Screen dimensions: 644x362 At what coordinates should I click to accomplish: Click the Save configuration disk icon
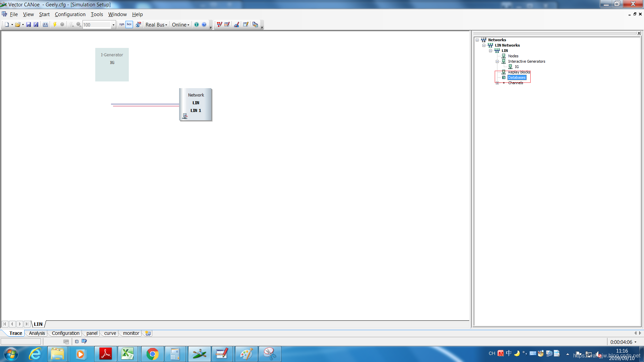click(29, 24)
